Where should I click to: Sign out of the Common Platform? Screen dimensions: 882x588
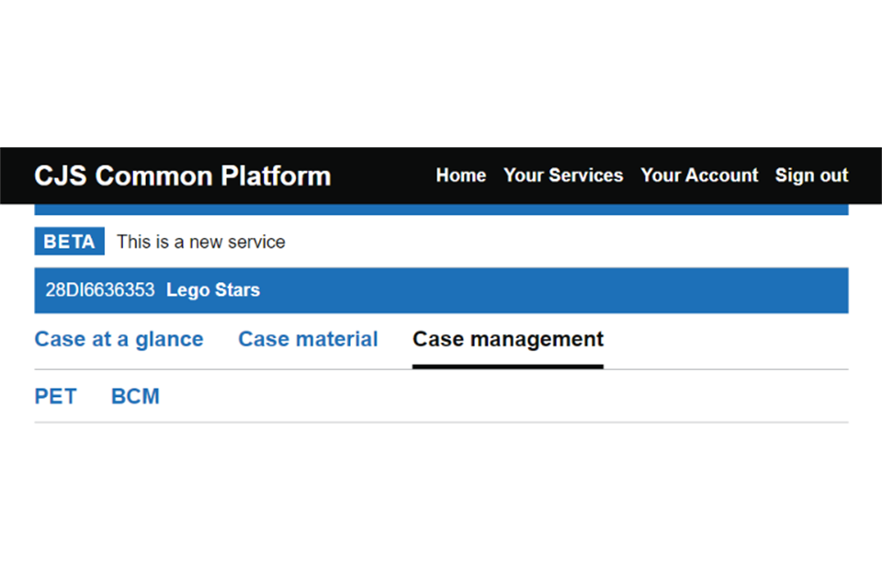coord(811,175)
